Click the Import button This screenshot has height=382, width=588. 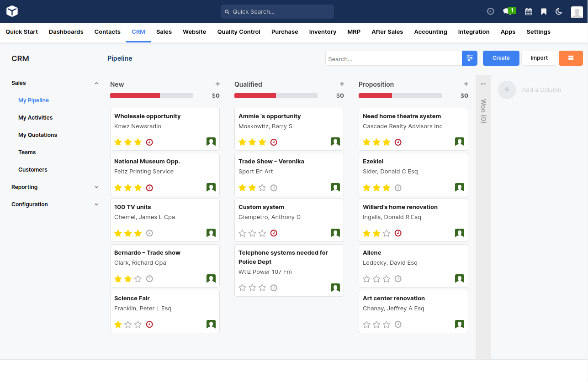(539, 58)
